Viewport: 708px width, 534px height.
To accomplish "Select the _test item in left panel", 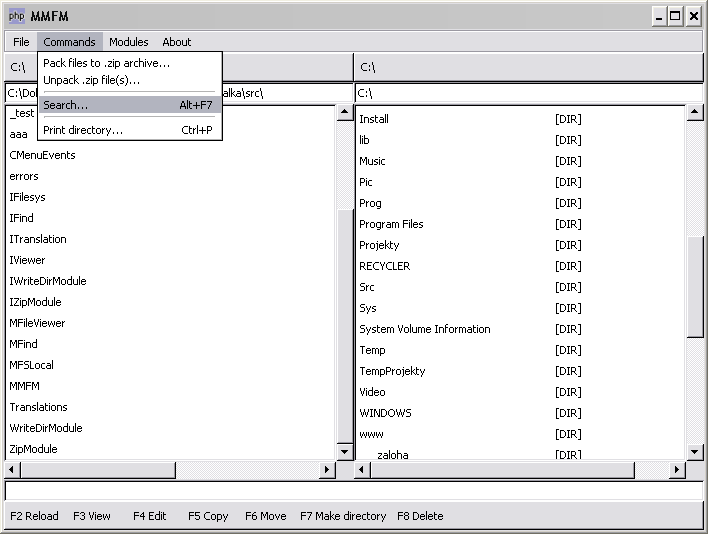I will point(22,113).
